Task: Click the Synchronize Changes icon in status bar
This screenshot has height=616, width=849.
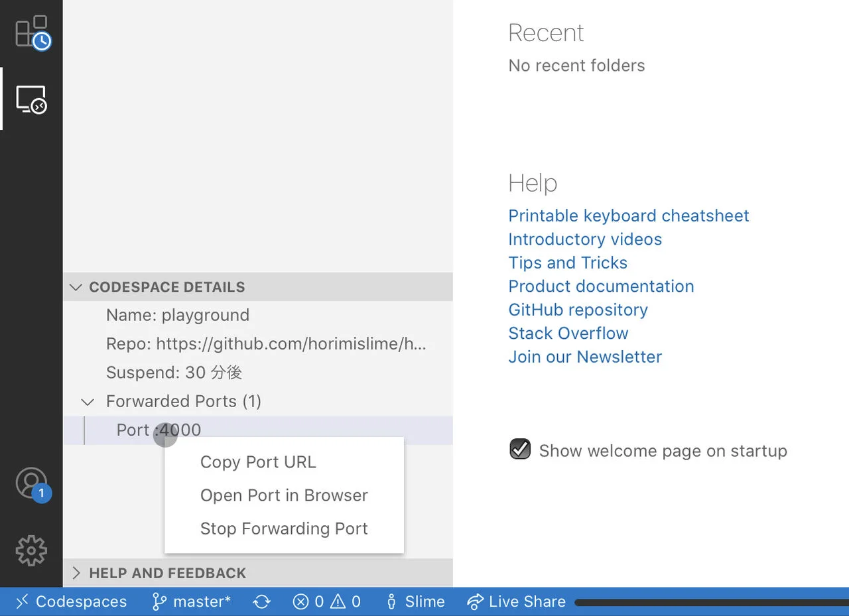Action: coord(262,601)
